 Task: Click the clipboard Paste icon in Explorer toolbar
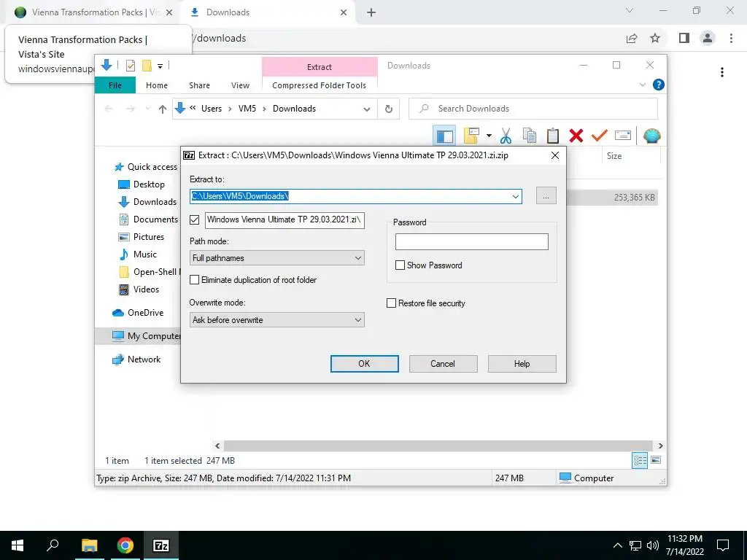click(x=553, y=136)
